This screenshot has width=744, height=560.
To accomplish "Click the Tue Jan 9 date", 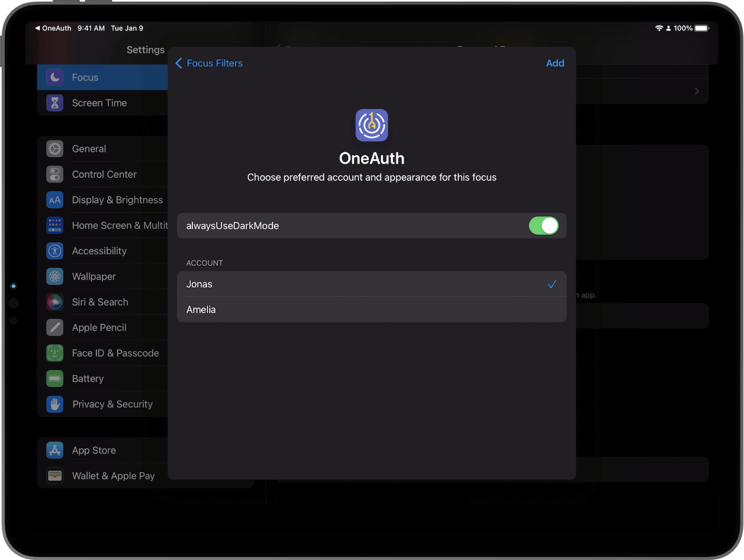I will (127, 28).
